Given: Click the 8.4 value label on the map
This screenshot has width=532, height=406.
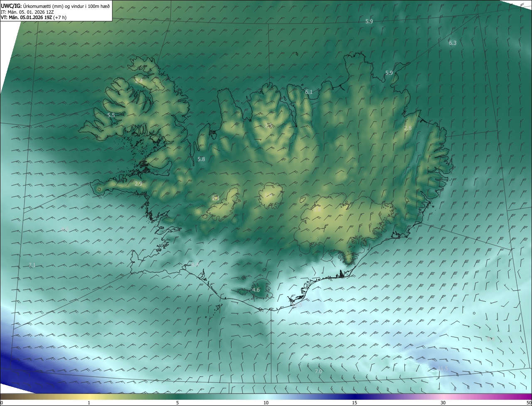Looking at the screenshot, I should pyautogui.click(x=195, y=264).
